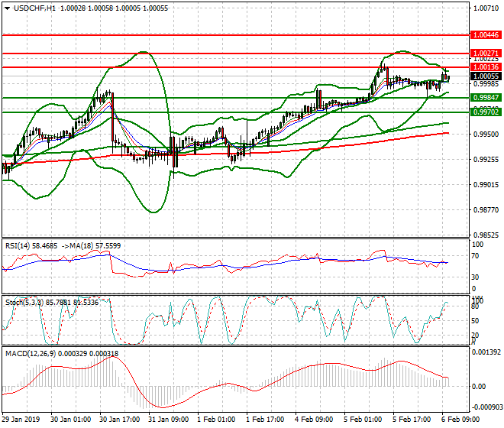This screenshot has height=428, width=504.
Task: Click the 1.00710 price scale value
Action: tap(486, 8)
